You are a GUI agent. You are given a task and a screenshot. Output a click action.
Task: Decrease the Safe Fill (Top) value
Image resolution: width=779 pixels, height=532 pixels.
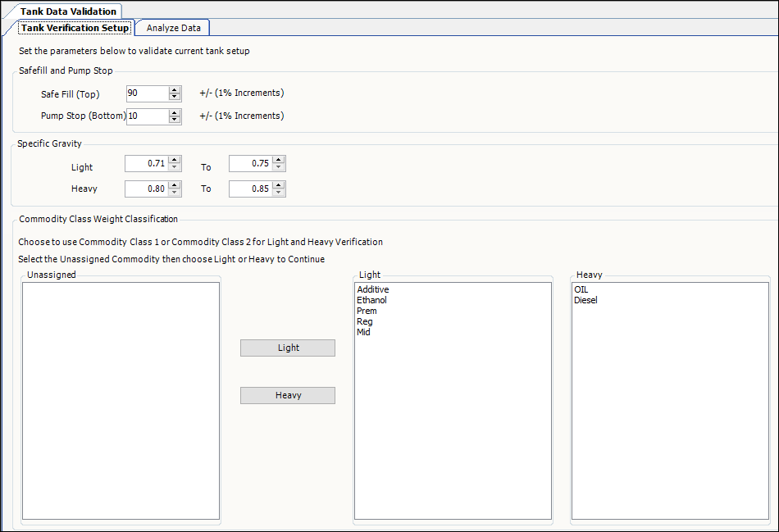point(175,97)
